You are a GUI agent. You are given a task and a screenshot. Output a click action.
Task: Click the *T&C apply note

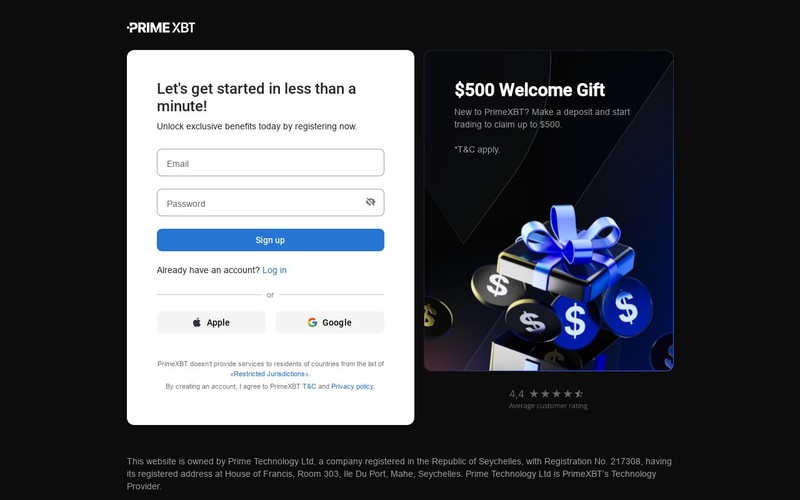tap(477, 149)
